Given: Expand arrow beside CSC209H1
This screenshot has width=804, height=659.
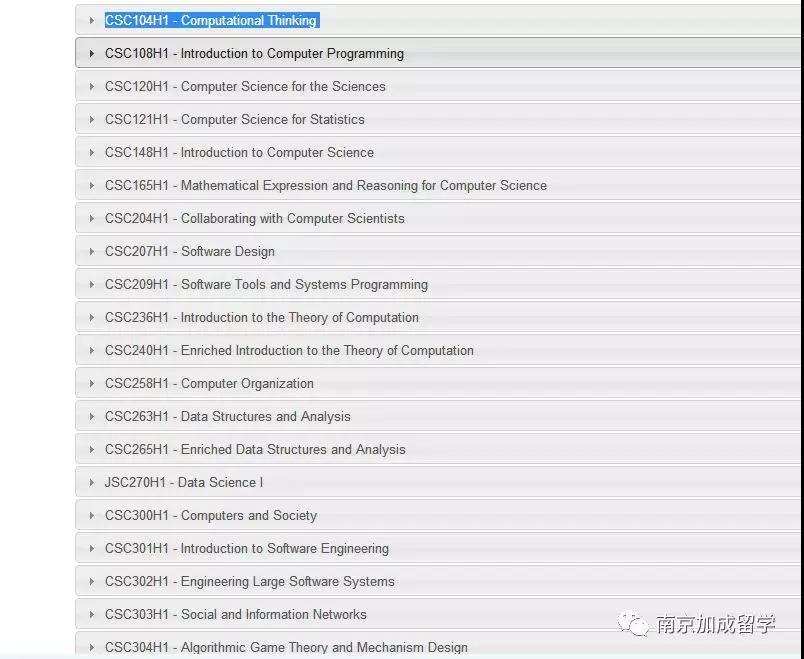Looking at the screenshot, I should coord(92,284).
